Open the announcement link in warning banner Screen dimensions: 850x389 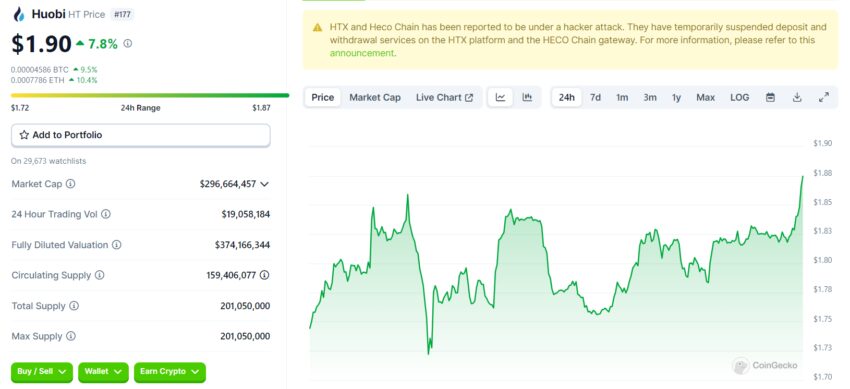[362, 53]
